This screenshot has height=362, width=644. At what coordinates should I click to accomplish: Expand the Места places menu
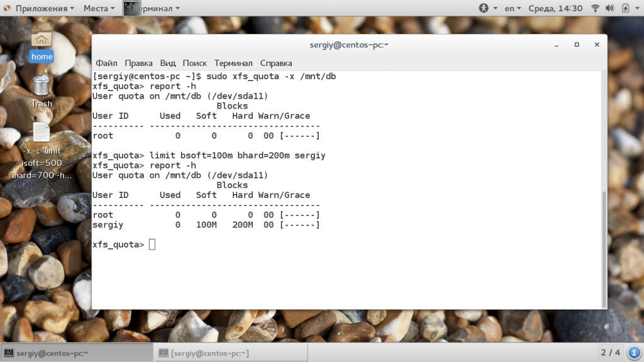(x=99, y=8)
